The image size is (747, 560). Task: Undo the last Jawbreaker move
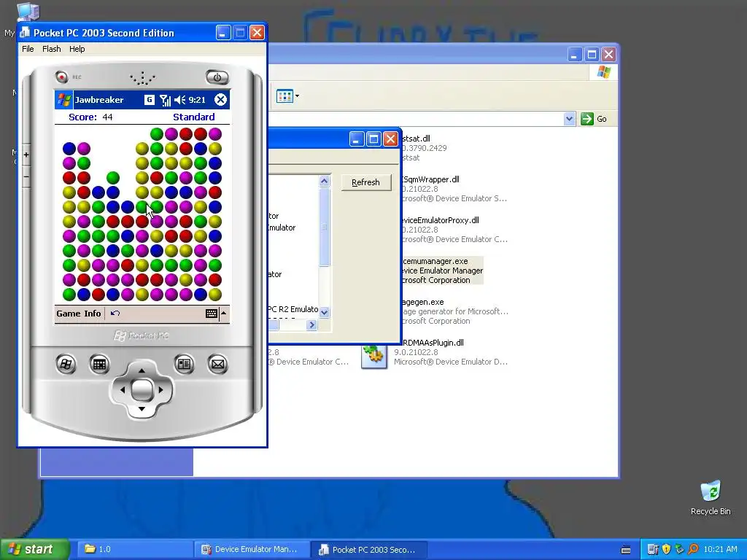tap(115, 314)
